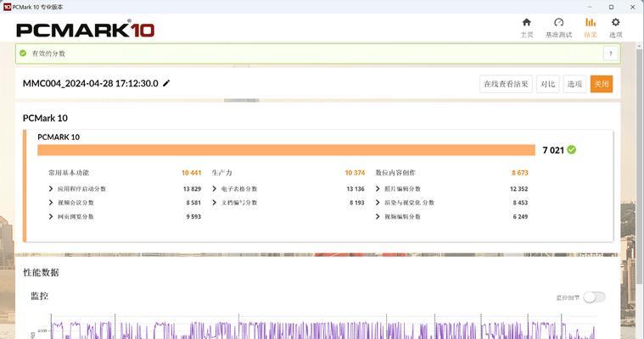Click the green checkmark next to 7 021
The image size is (644, 339).
coord(571,150)
